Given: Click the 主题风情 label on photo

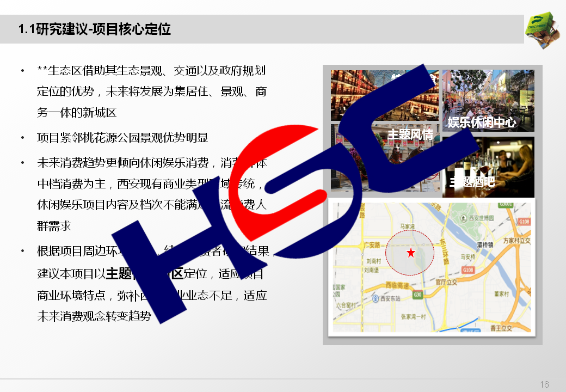Looking at the screenshot, I should [410, 134].
